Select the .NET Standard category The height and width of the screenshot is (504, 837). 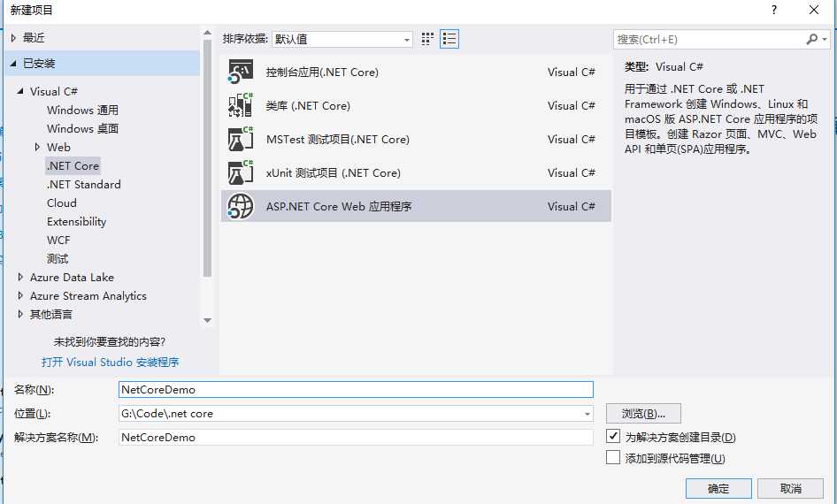coord(84,185)
